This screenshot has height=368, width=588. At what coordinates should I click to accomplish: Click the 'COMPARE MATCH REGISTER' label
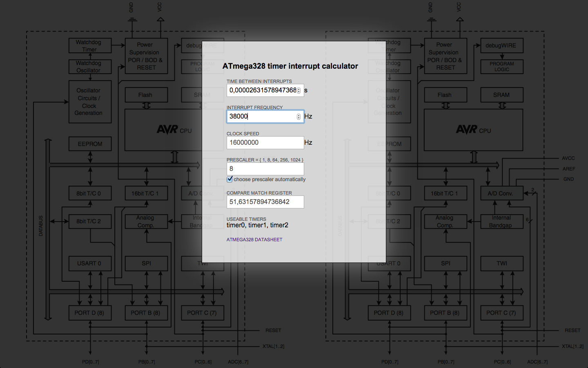pos(259,193)
